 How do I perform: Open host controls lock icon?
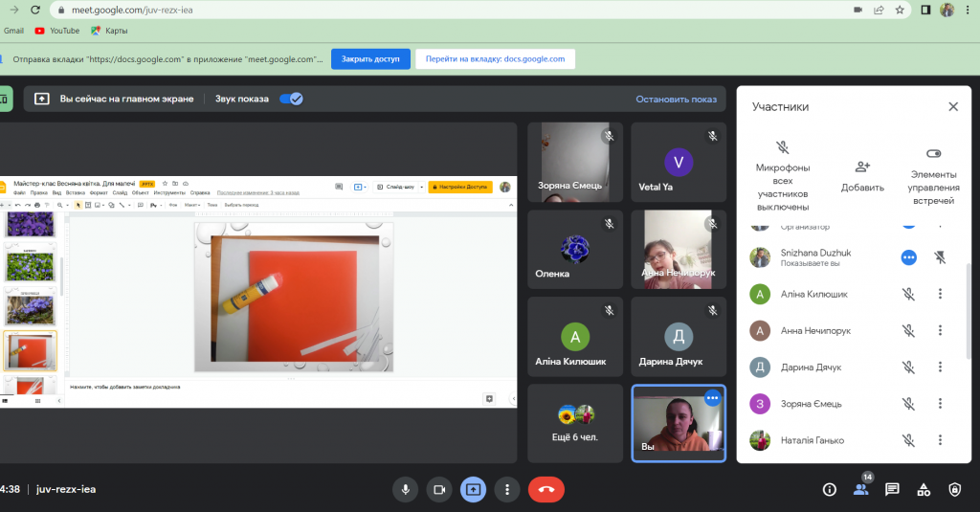[x=954, y=489]
